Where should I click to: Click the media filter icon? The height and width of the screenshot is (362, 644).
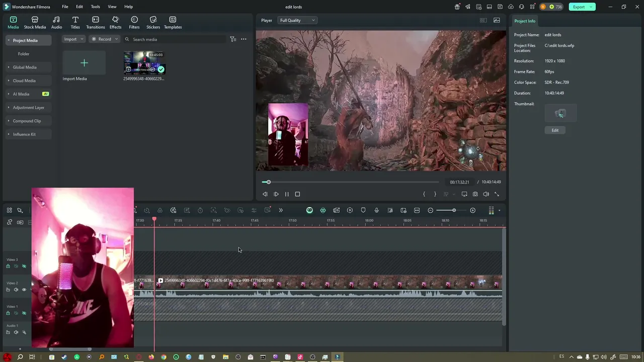(x=233, y=39)
